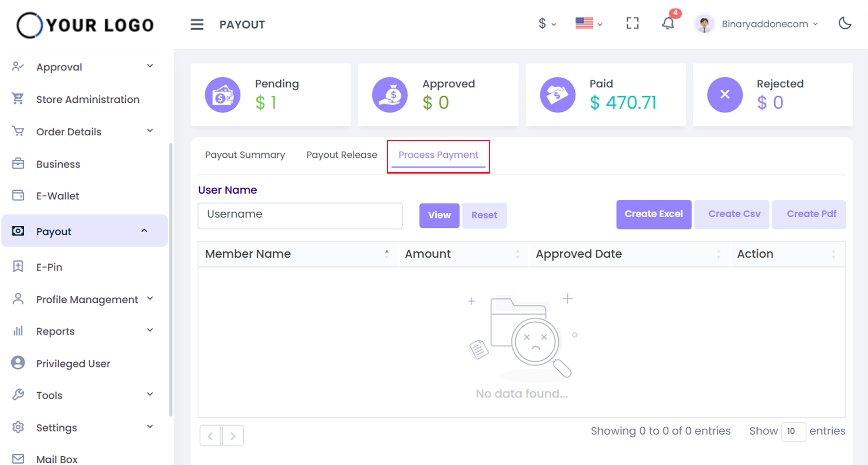This screenshot has width=868, height=465.
Task: Click the user avatar picture
Action: (704, 24)
